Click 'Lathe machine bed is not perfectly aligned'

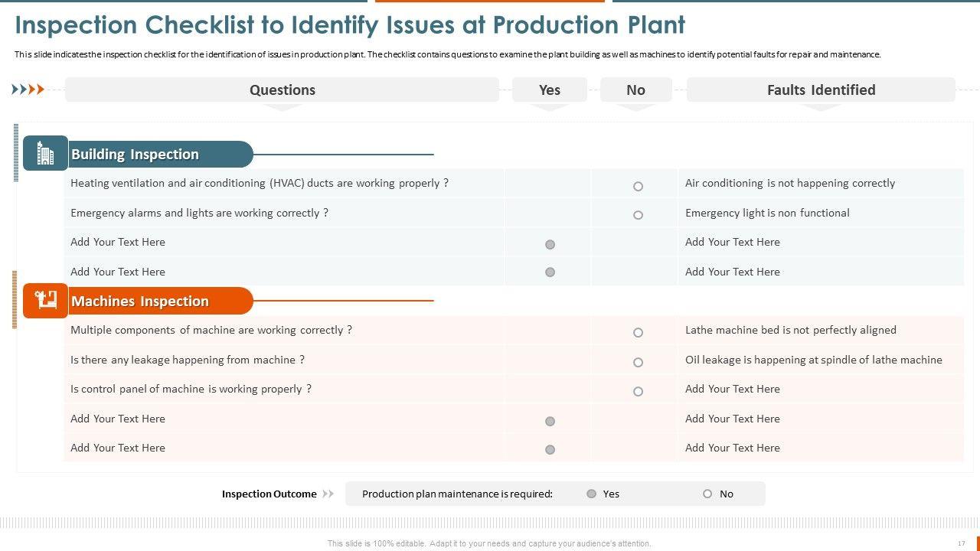pyautogui.click(x=790, y=330)
